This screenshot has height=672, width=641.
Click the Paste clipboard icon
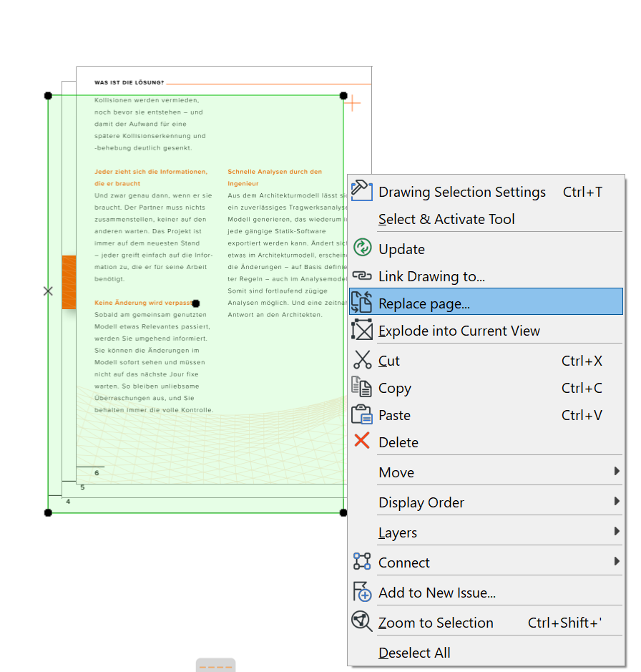tap(361, 414)
